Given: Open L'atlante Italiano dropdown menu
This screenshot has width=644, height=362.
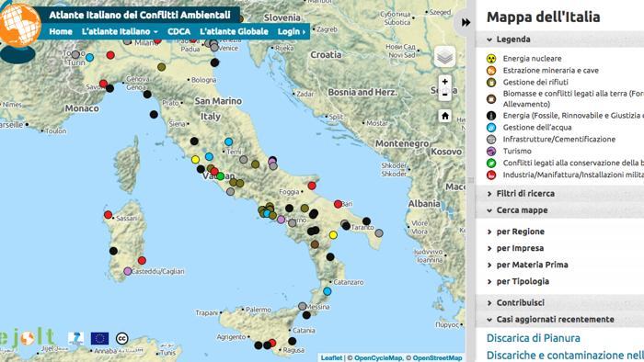Looking at the screenshot, I should [120, 31].
